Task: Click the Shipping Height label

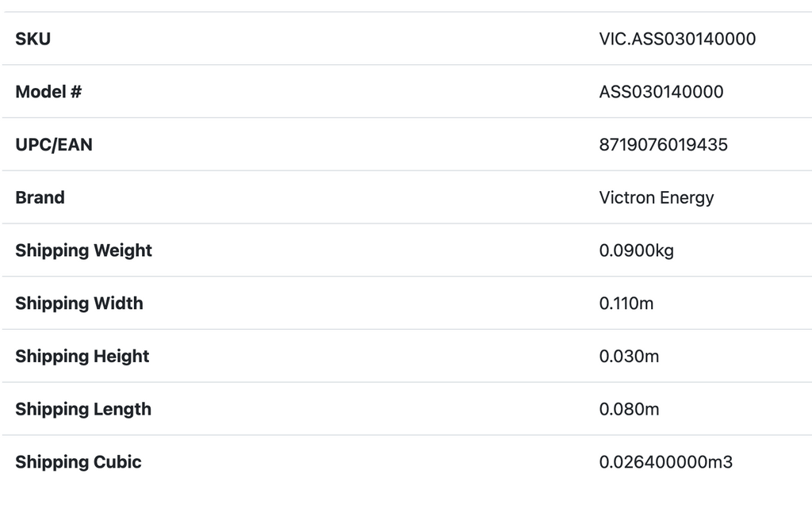Action: coord(82,357)
